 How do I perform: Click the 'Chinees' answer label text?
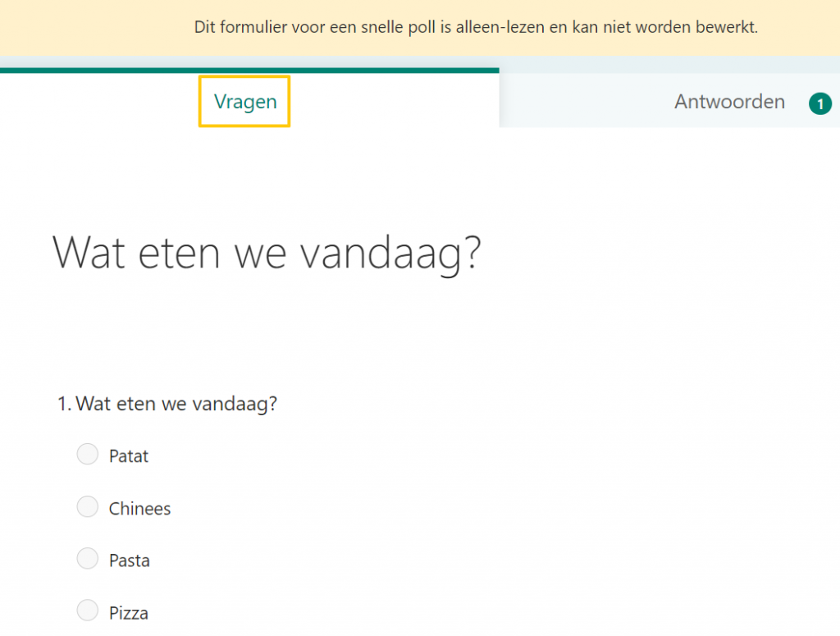pos(139,509)
